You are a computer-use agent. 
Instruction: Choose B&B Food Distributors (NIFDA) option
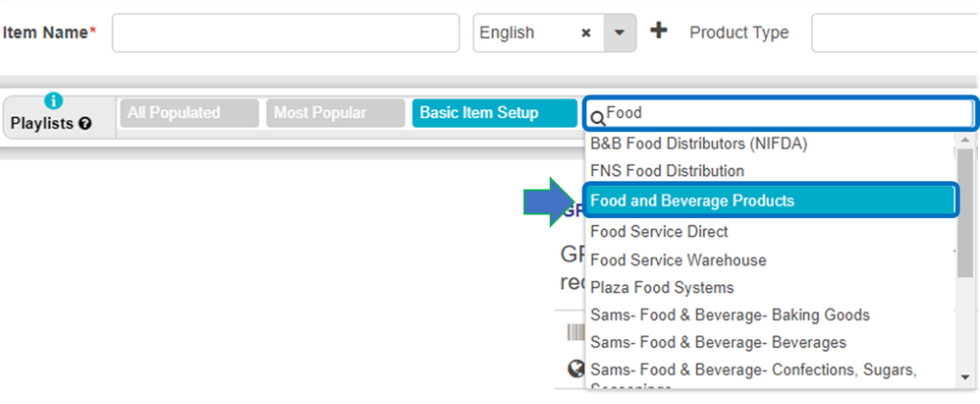[x=698, y=144]
